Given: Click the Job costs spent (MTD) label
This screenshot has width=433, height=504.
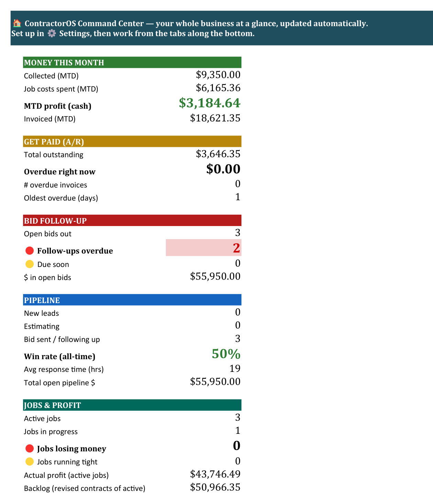Looking at the screenshot, I should (x=61, y=89).
